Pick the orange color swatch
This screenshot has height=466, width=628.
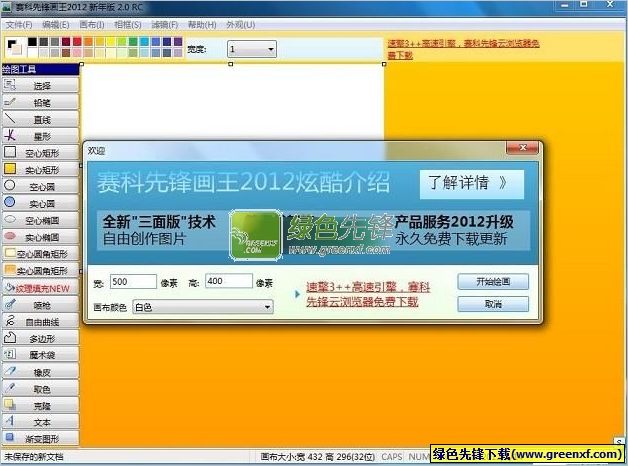[x=89, y=42]
